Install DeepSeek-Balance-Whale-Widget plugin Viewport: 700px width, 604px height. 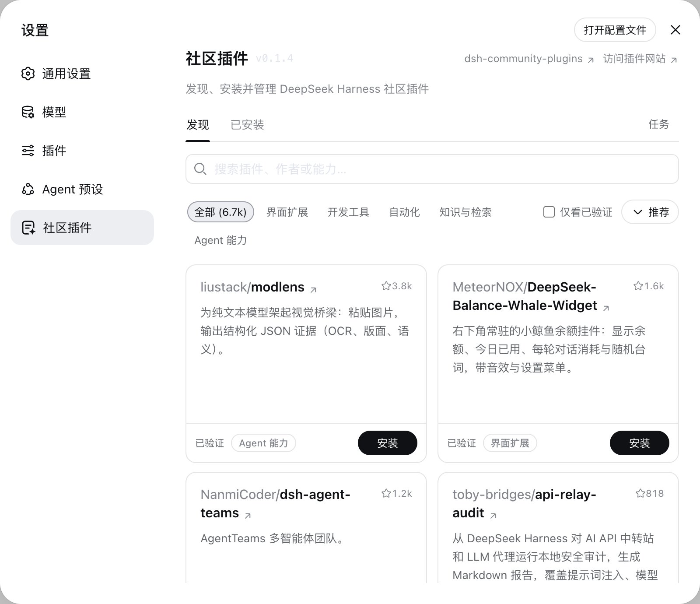(x=639, y=443)
